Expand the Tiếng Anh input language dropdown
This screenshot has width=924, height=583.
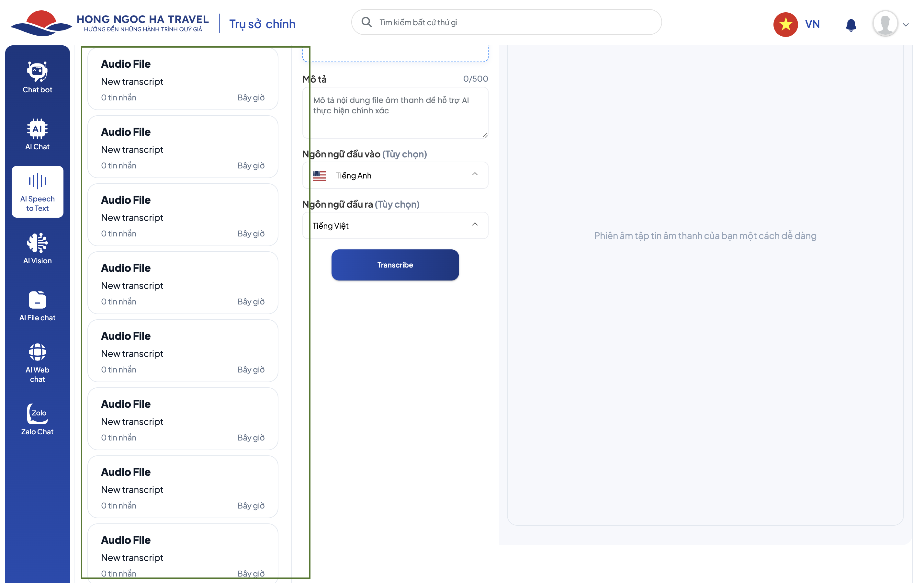coord(395,176)
